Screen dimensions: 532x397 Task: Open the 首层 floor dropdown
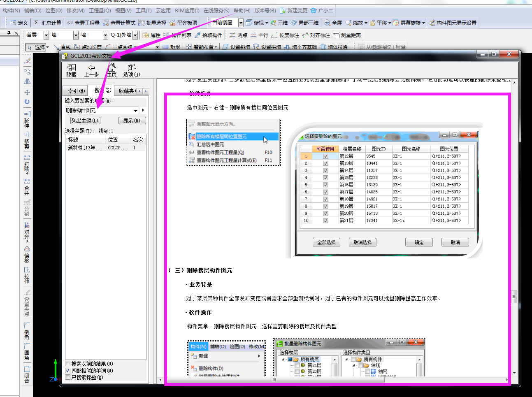(x=46, y=35)
